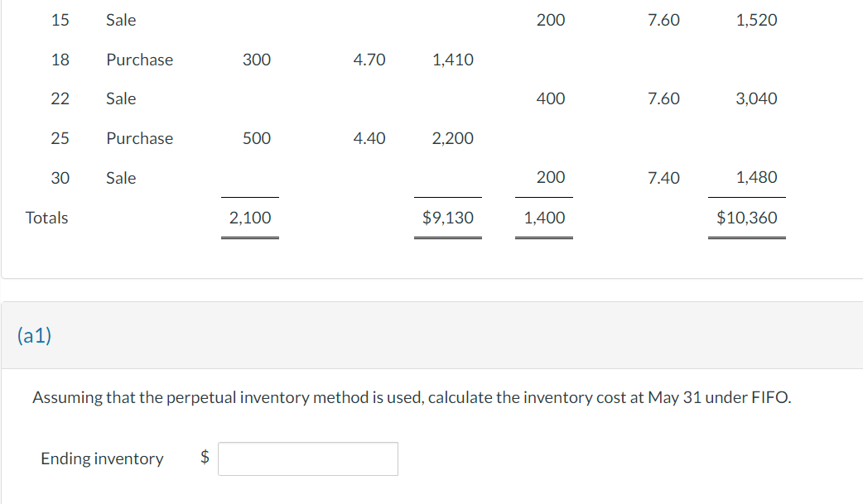Click the Ending inventory input field
The width and height of the screenshot is (863, 504).
tap(307, 458)
